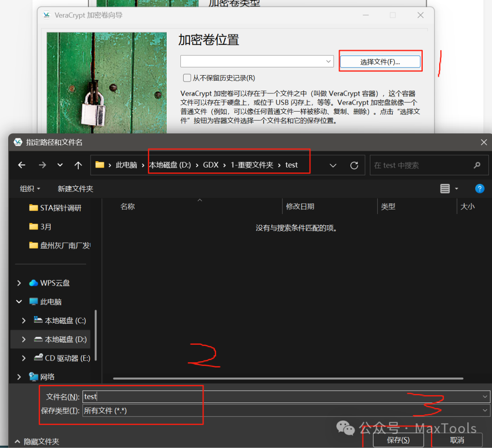
Task: Click the 选择文件(F)... button
Action: coord(380,62)
